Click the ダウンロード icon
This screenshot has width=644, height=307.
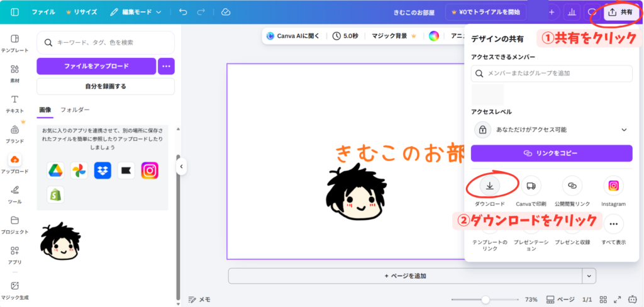pyautogui.click(x=489, y=186)
